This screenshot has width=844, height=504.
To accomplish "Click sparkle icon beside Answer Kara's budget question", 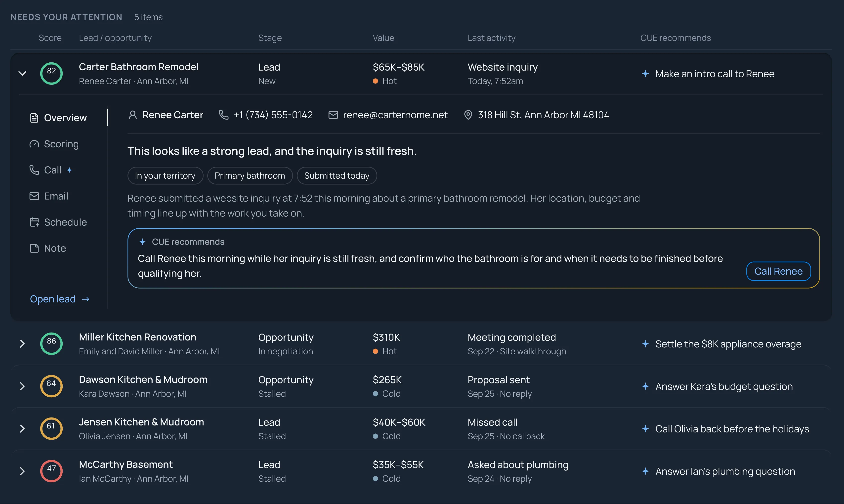I will click(646, 386).
